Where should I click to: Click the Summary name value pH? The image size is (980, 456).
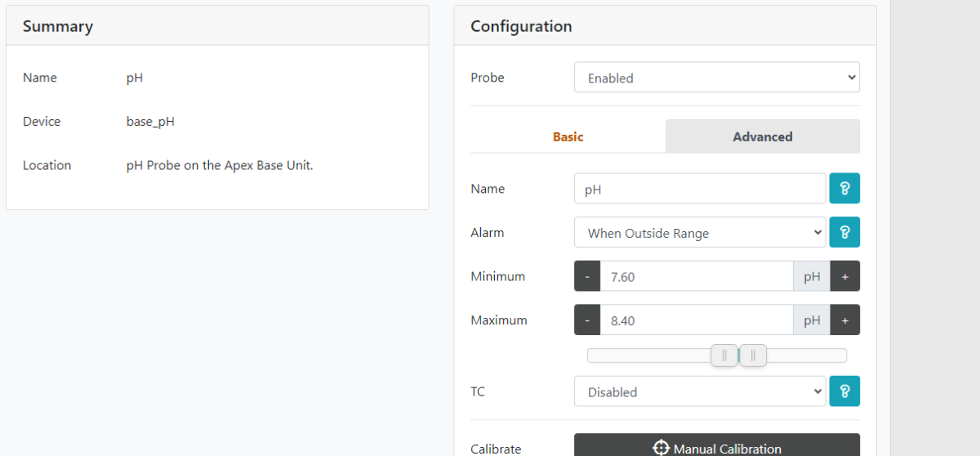(135, 78)
